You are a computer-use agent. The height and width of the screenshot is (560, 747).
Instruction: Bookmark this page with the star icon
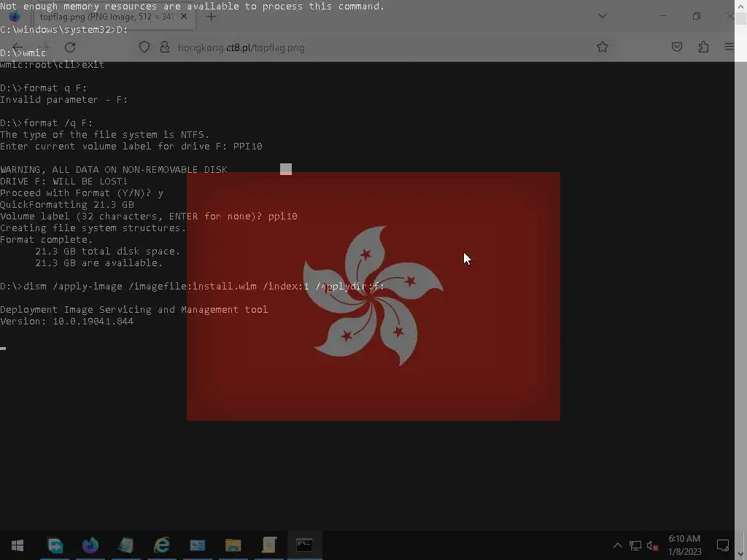pyautogui.click(x=602, y=47)
